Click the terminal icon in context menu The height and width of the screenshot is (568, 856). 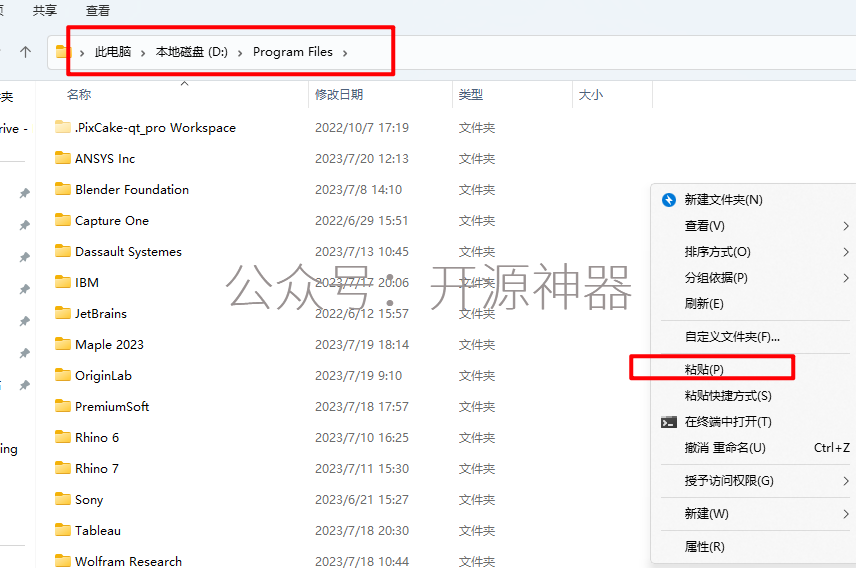[x=669, y=422]
